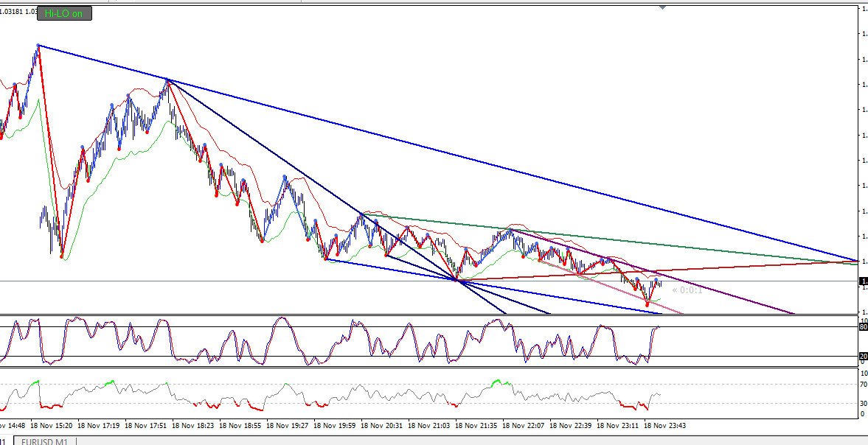
Task: Click the « 0:0:1 candle timer text
Action: [687, 290]
